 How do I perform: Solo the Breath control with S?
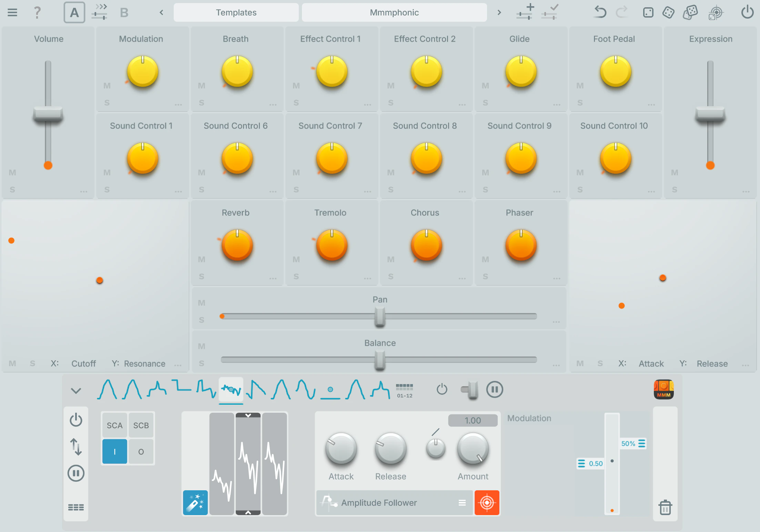202,103
